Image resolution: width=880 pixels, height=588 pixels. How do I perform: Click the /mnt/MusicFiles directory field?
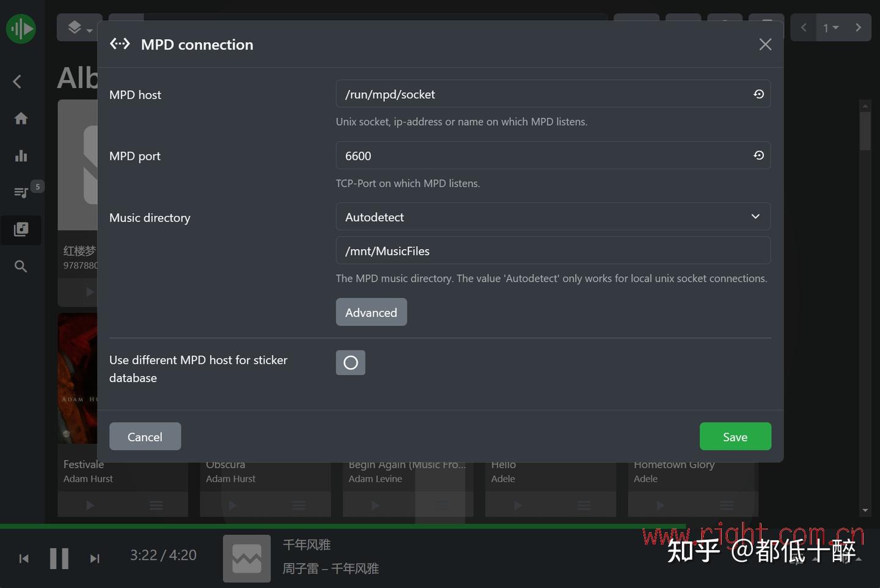pyautogui.click(x=553, y=251)
